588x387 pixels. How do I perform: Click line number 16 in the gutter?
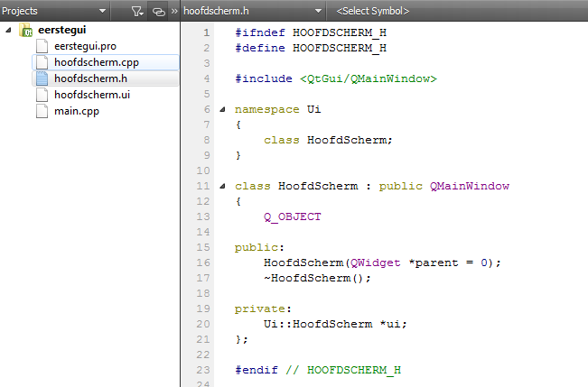(205, 263)
